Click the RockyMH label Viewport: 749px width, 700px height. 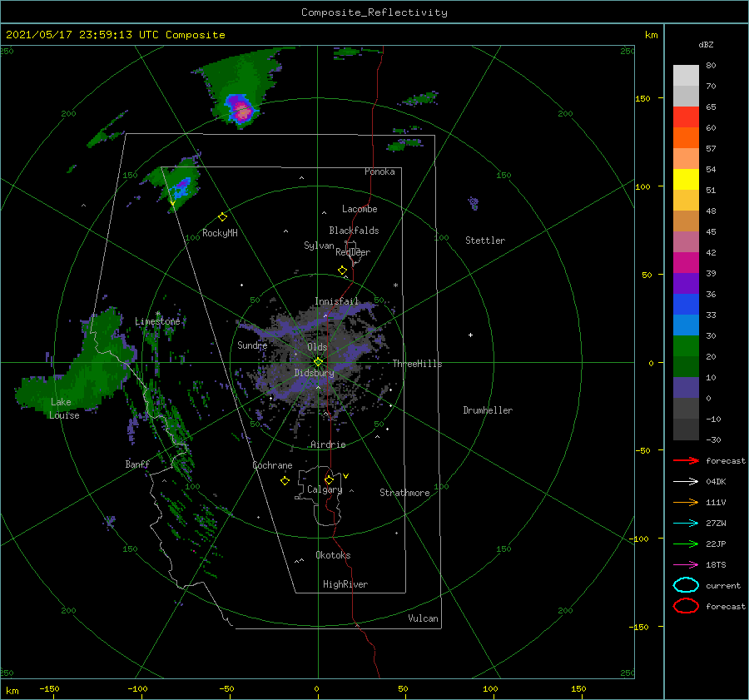point(220,233)
